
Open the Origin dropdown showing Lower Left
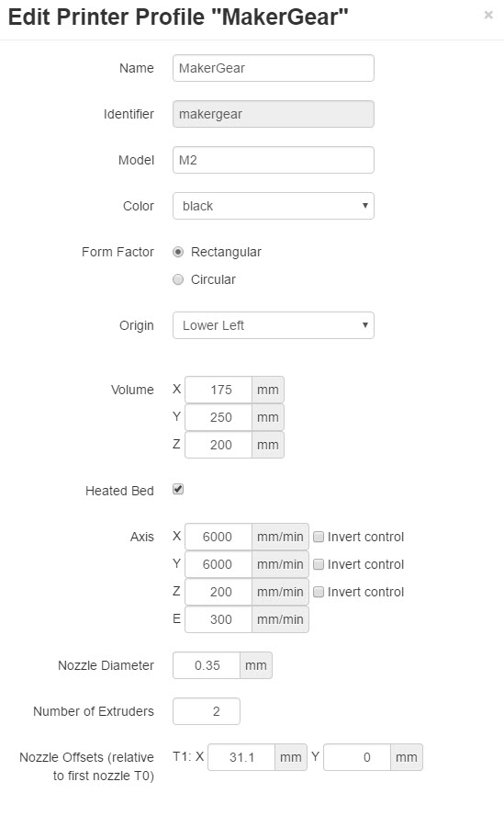pyautogui.click(x=273, y=325)
